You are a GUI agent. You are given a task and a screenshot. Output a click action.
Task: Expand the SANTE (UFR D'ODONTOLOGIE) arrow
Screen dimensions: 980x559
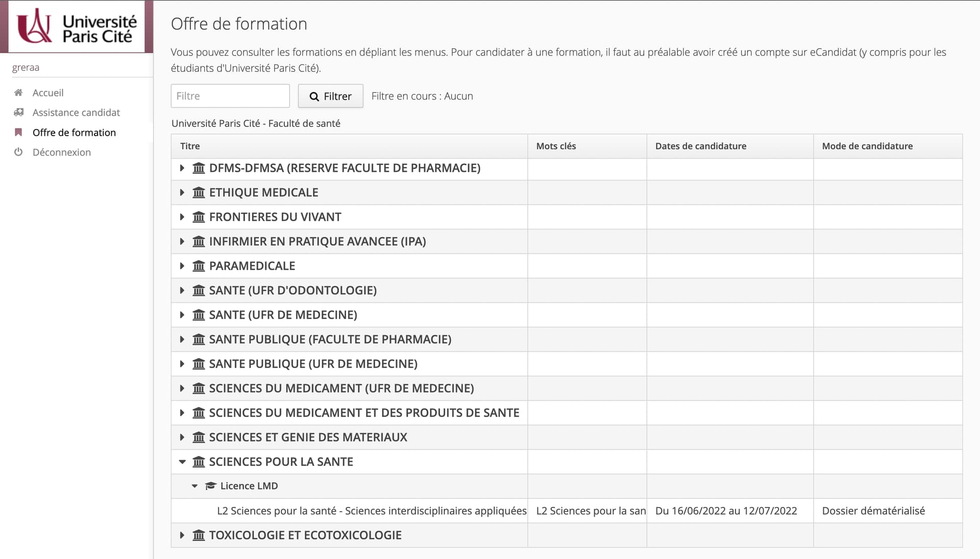(x=182, y=290)
